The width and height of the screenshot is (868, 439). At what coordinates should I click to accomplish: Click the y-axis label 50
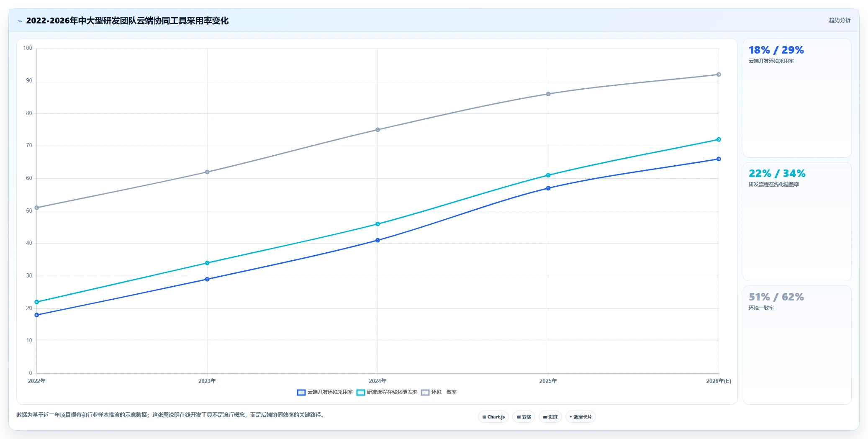pyautogui.click(x=29, y=211)
